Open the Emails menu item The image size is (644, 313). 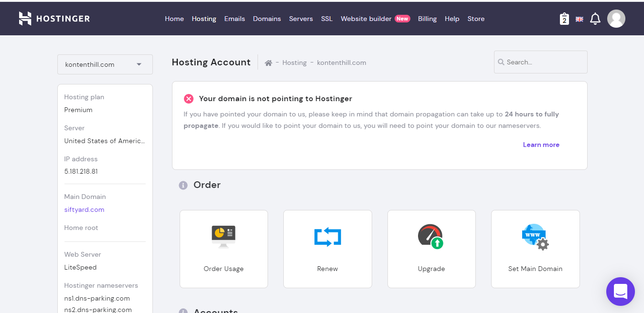(235, 19)
